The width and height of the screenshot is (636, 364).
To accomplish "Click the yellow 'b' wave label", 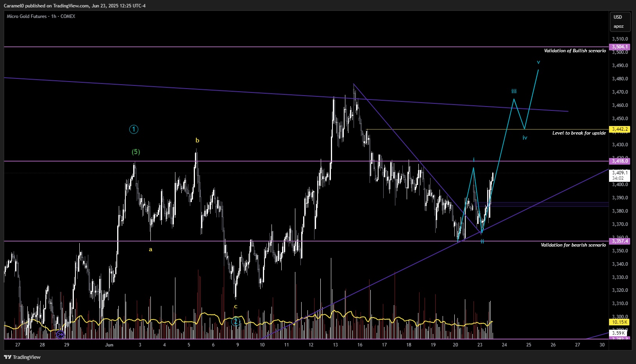I will [x=197, y=140].
